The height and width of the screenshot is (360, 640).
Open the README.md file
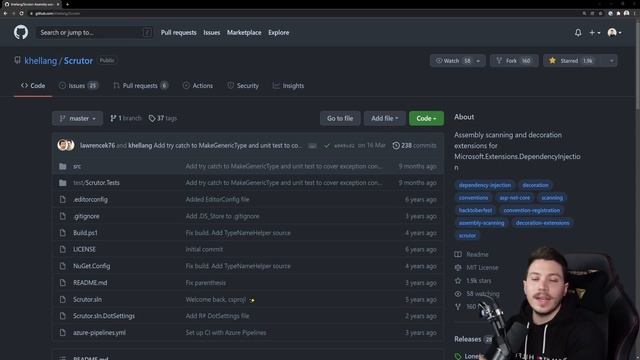90,283
